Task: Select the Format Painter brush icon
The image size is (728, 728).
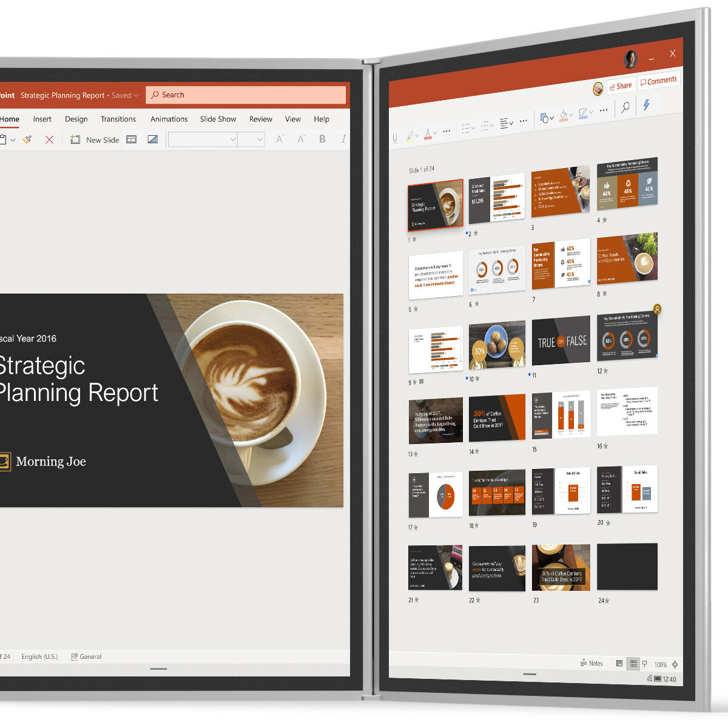Action: [27, 140]
